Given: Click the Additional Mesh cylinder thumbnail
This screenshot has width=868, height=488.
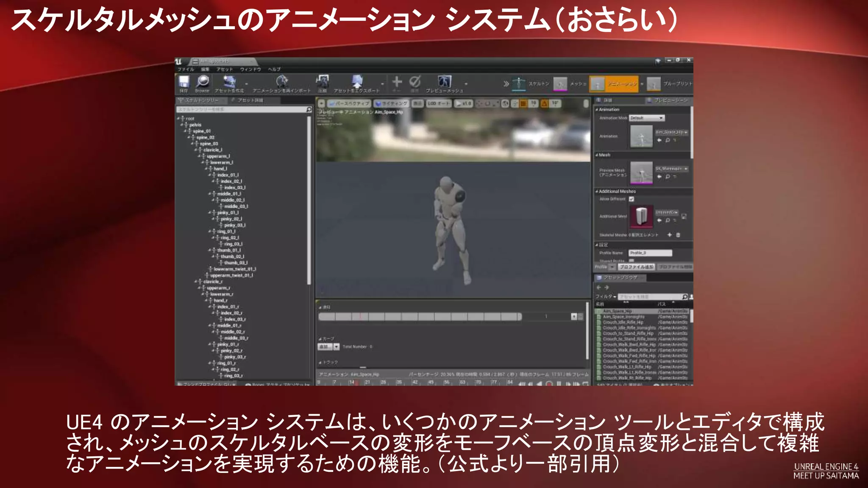Looking at the screenshot, I should [641, 216].
